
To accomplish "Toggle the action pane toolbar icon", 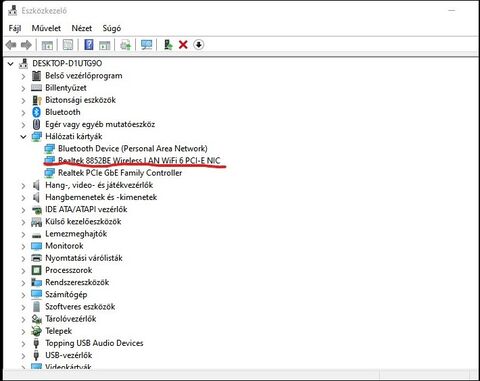I will coord(105,45).
